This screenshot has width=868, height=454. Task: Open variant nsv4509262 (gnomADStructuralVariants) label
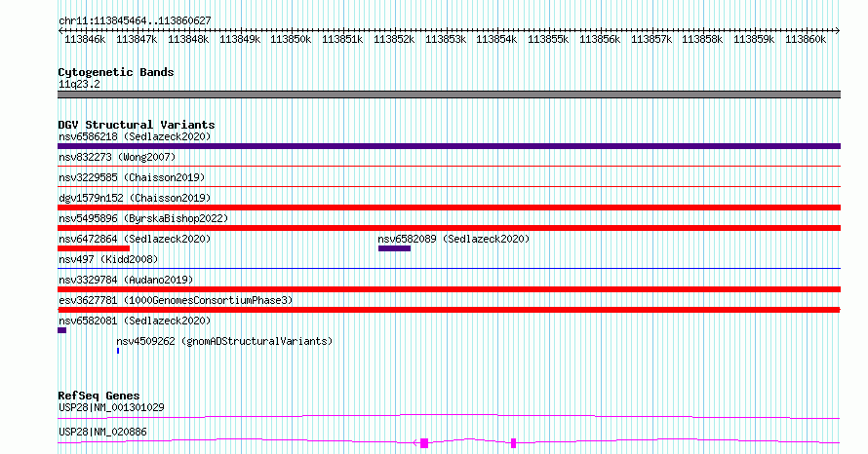pyautogui.click(x=224, y=341)
